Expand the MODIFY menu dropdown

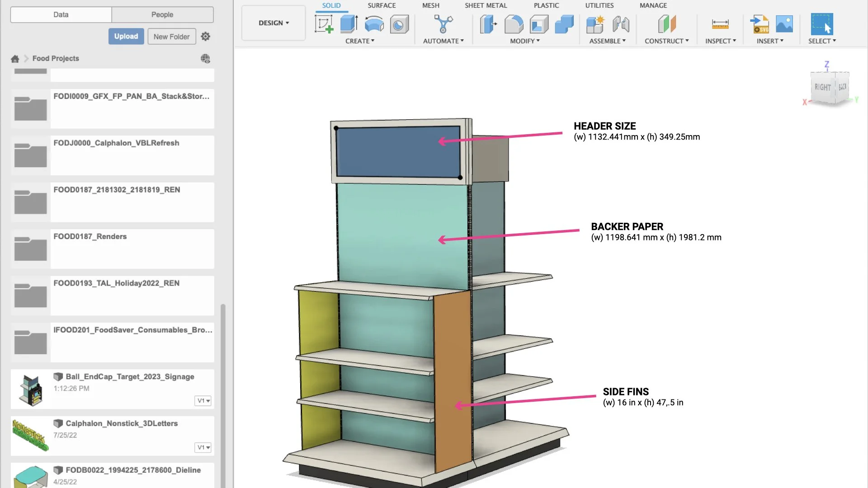point(525,41)
